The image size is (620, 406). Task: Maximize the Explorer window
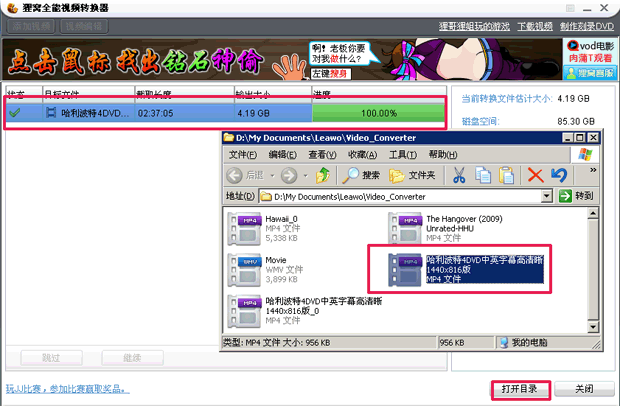[x=580, y=138]
